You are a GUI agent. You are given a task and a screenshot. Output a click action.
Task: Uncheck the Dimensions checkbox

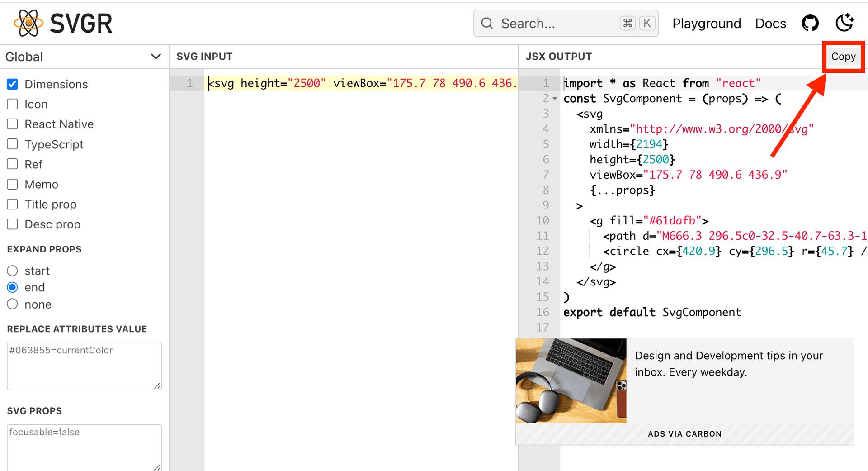(x=13, y=84)
